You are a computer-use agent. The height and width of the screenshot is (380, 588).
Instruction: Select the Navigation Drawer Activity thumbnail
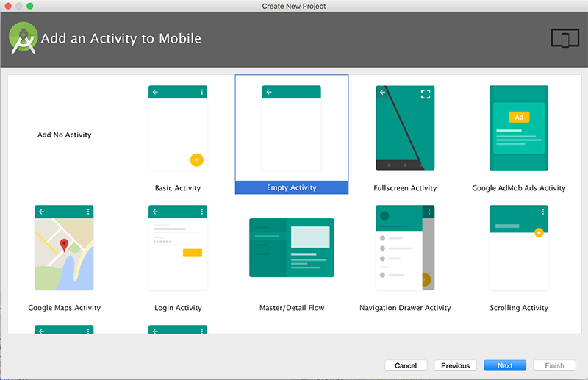pos(405,248)
